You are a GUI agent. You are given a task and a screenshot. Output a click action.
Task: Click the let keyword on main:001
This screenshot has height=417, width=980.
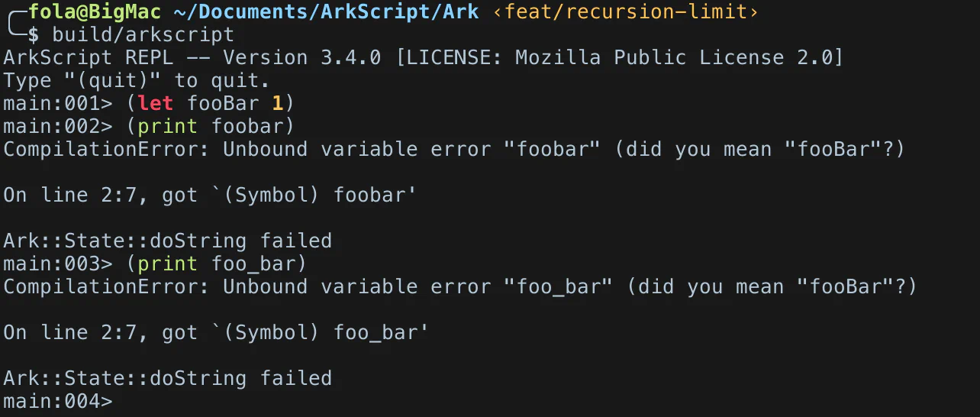pos(156,103)
